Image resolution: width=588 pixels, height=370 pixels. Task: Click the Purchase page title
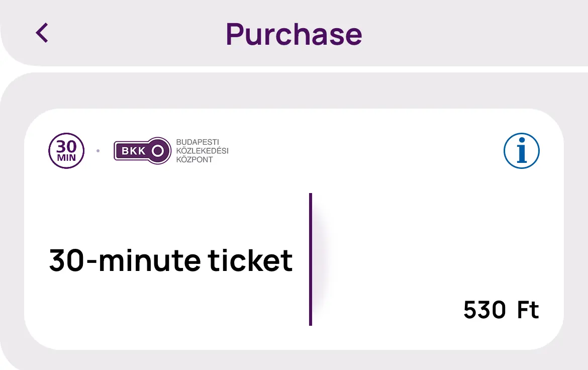(293, 34)
